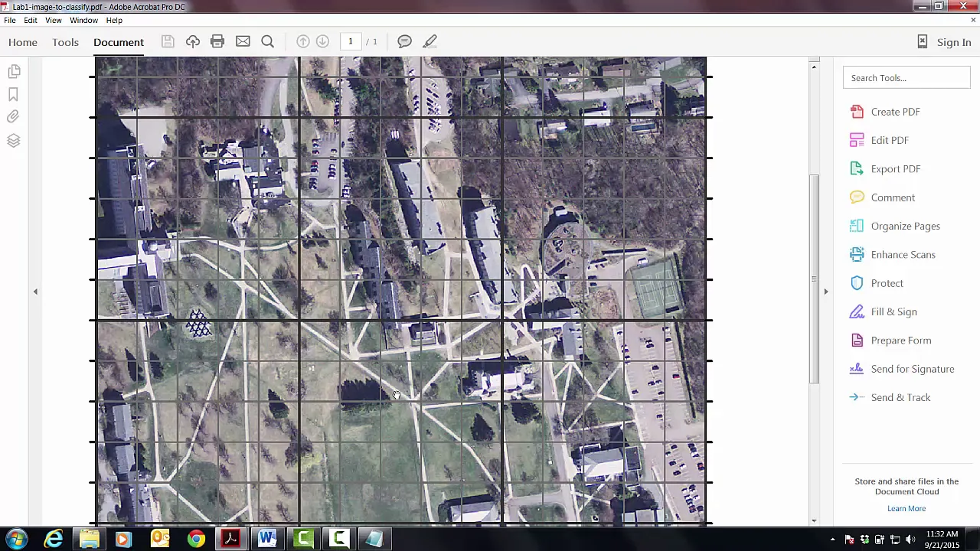
Task: Switch to the Tools tab
Action: point(65,42)
